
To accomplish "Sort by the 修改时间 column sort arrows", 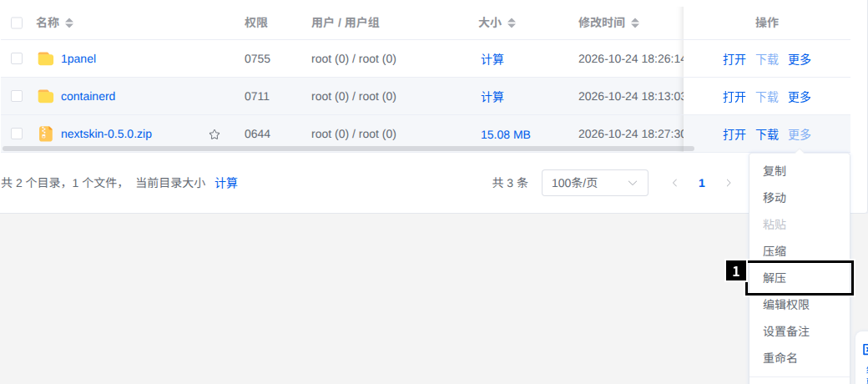I will pyautogui.click(x=635, y=23).
